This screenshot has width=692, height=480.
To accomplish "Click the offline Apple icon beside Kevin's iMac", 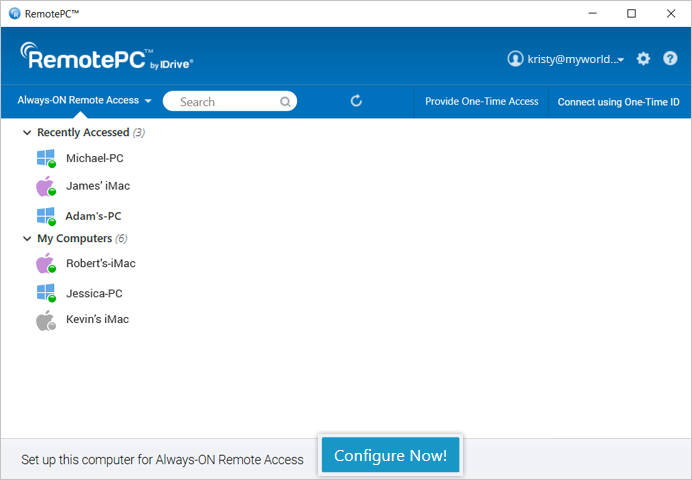I will coord(44,320).
